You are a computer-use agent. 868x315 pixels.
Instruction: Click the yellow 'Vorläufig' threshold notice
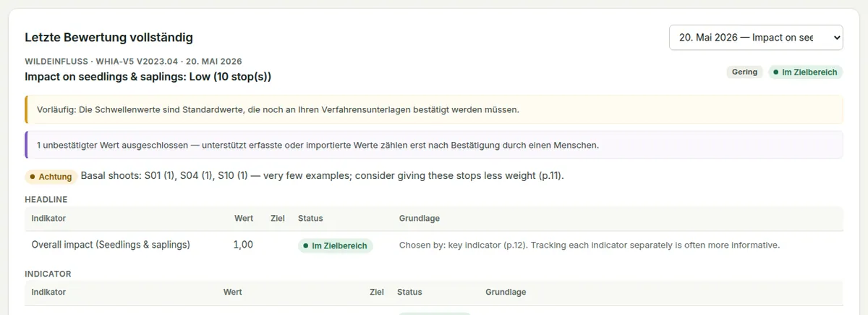pyautogui.click(x=434, y=110)
